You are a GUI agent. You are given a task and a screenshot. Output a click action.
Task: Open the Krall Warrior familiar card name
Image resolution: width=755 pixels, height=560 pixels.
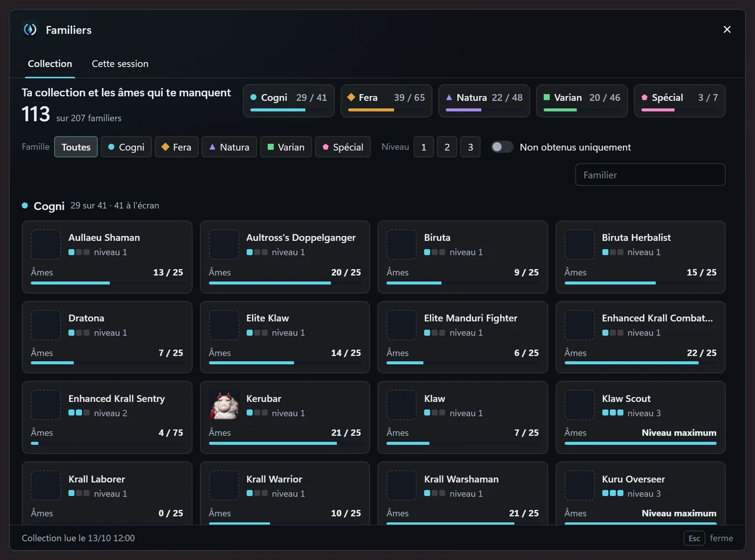point(274,479)
